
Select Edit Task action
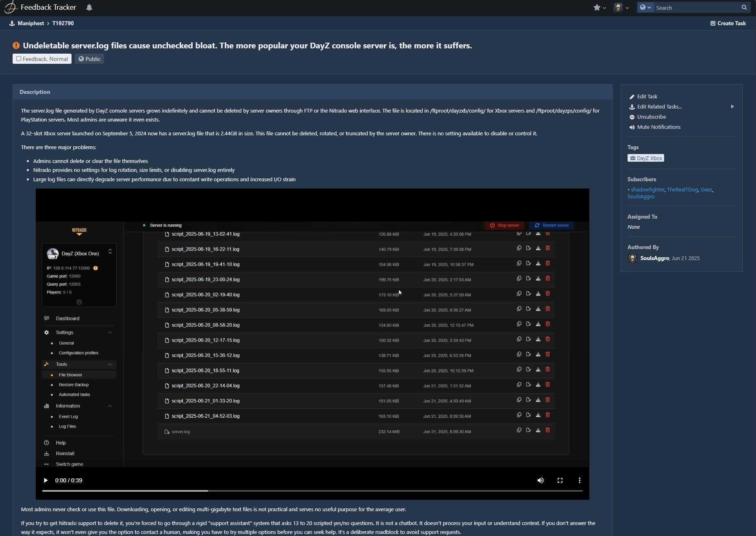647,97
